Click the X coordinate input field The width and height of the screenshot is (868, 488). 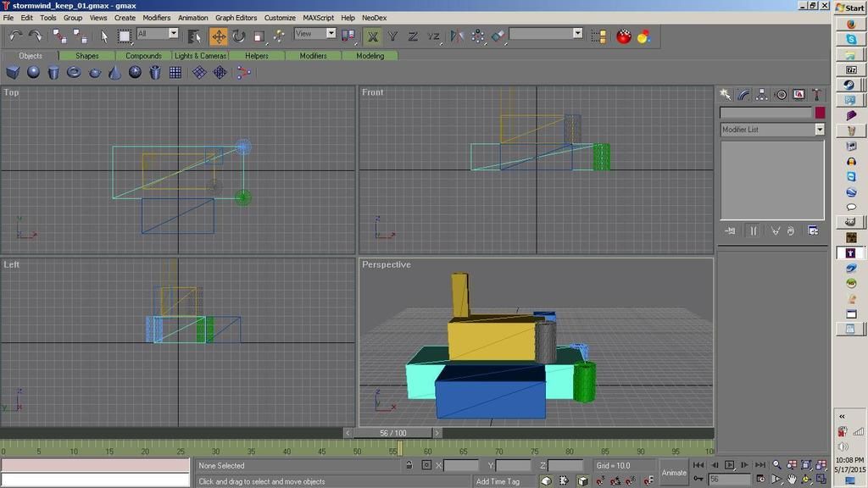[460, 465]
